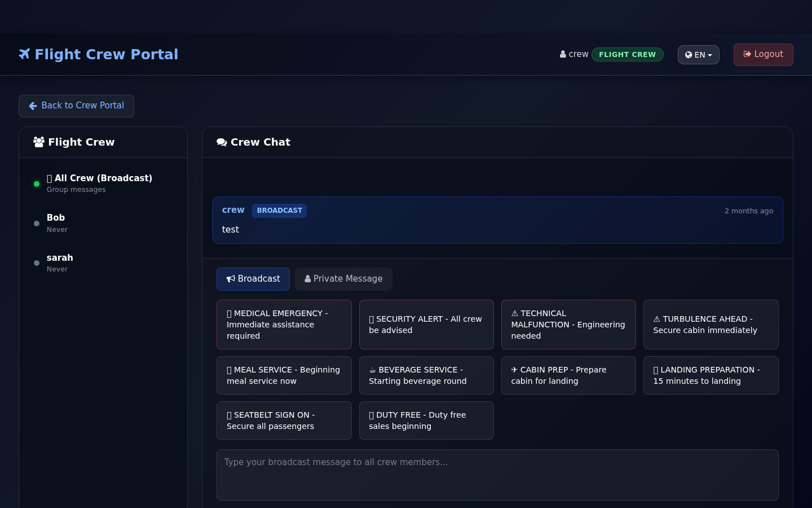Screen dimensions: 812x508
Task: Click the coffee cup icon on BEVERAGE SERVICE
Action: (372, 370)
